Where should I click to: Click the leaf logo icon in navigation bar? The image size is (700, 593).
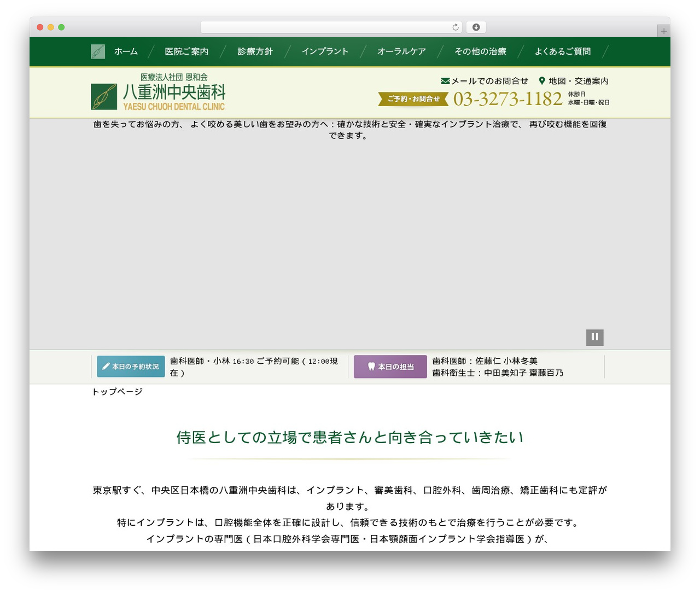(98, 51)
